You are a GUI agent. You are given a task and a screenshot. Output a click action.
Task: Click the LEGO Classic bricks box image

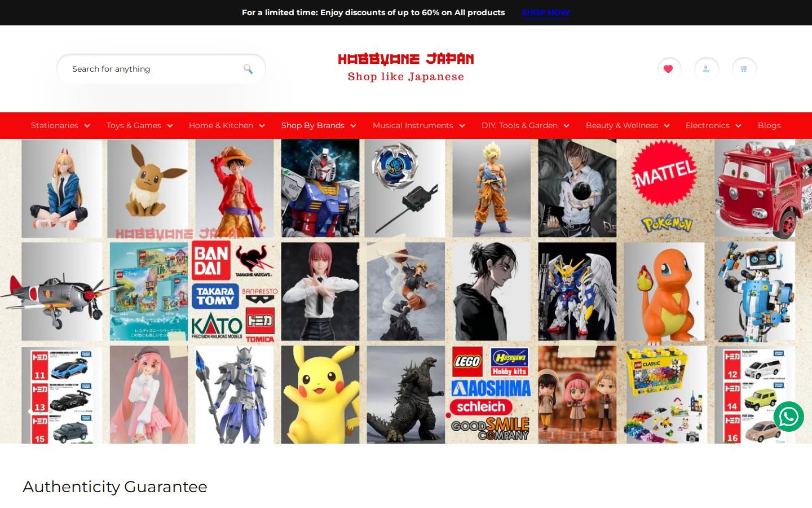[x=665, y=394]
